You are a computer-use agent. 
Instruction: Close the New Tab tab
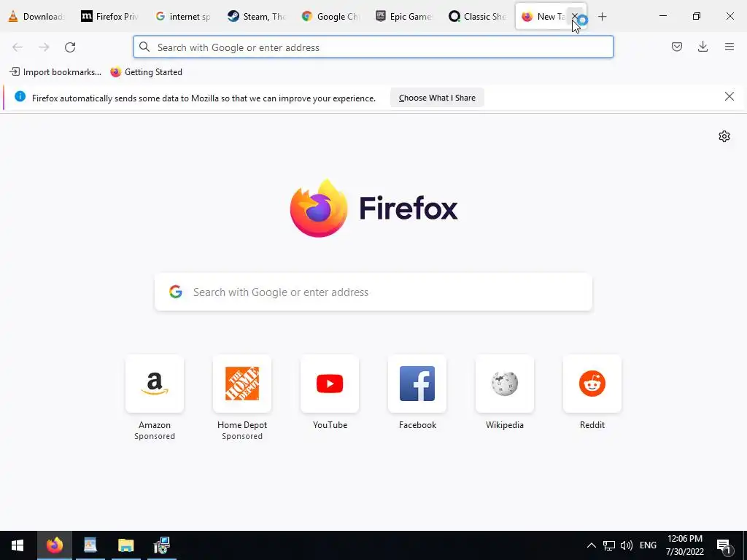[575, 17]
